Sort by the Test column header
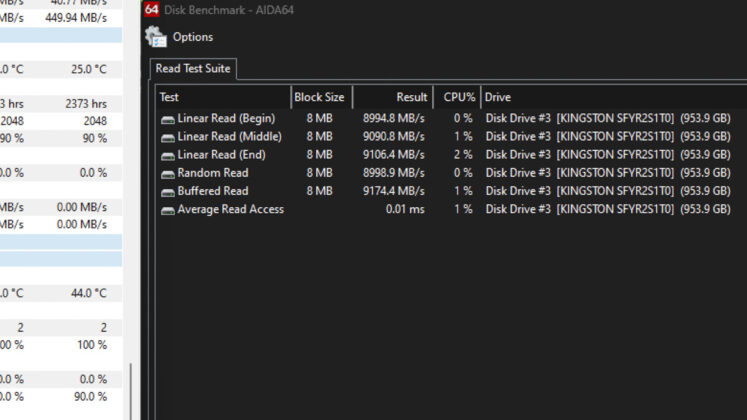Viewport: 747px width, 420px height. coord(223,97)
